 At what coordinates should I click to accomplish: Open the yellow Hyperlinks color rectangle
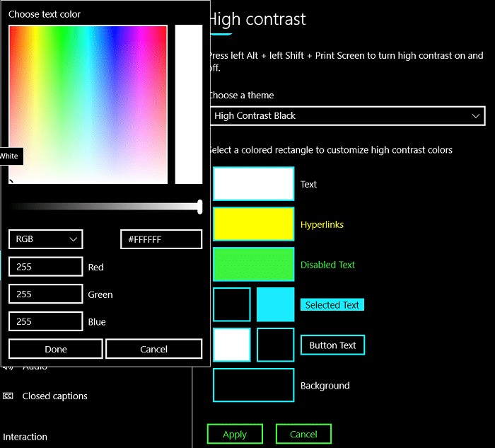253,224
